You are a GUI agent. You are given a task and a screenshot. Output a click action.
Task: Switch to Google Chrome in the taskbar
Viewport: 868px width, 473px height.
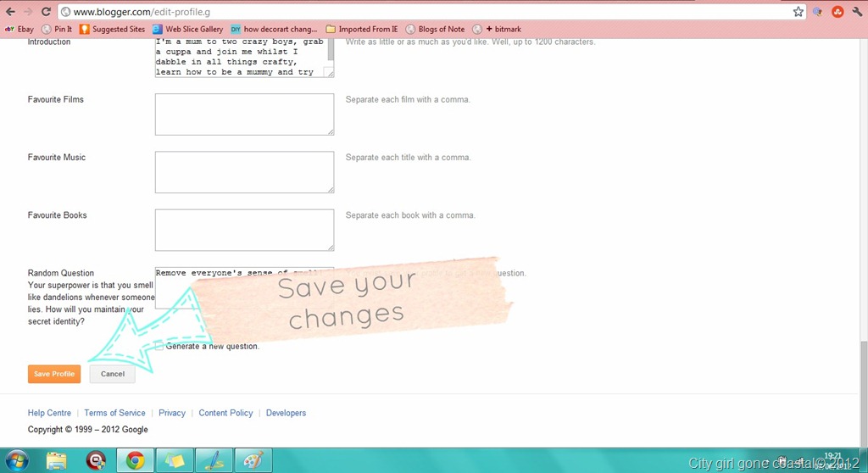point(135,461)
